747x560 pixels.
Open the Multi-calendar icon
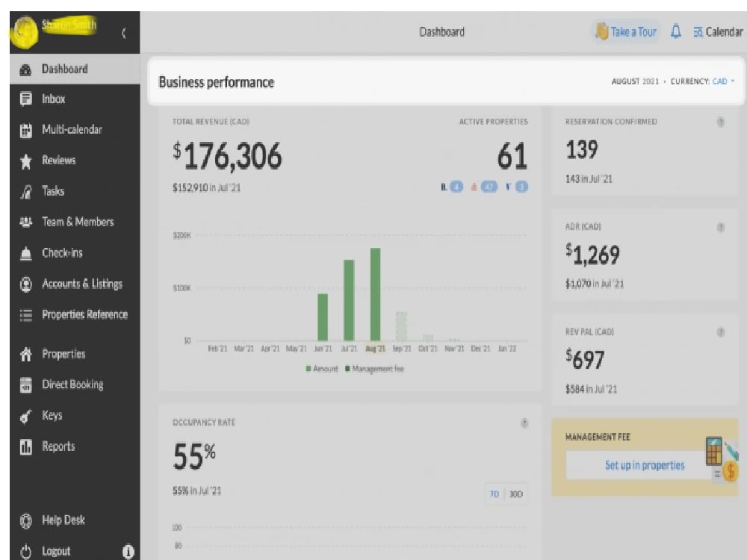25,130
